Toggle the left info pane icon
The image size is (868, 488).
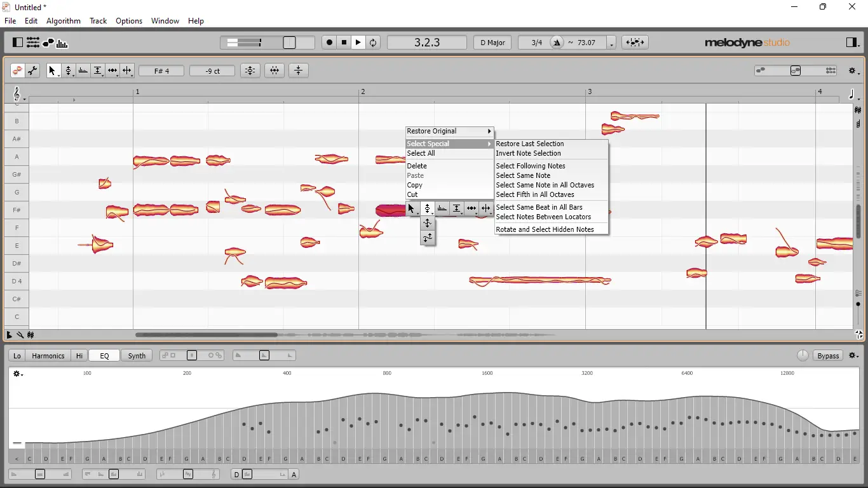point(18,43)
